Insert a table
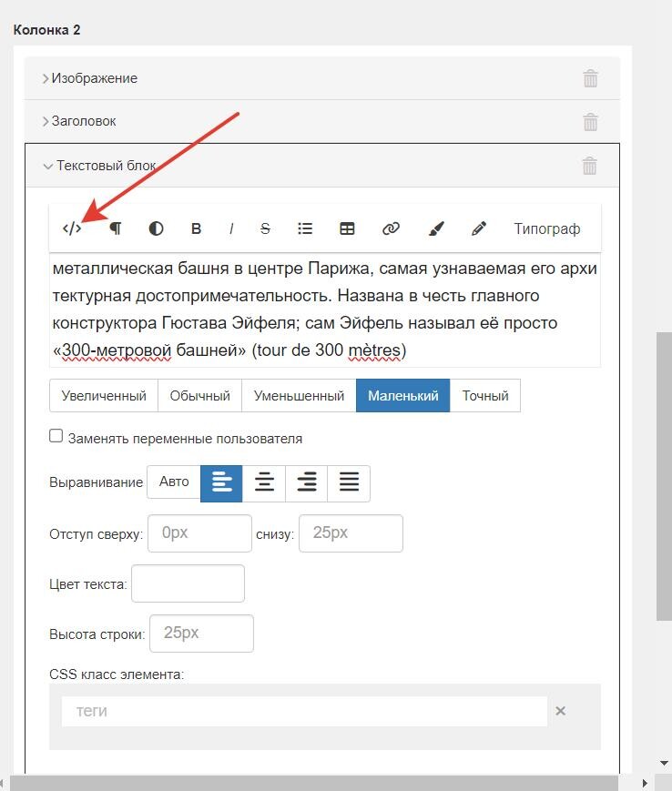Screen dimensions: 672x791 tap(347, 228)
